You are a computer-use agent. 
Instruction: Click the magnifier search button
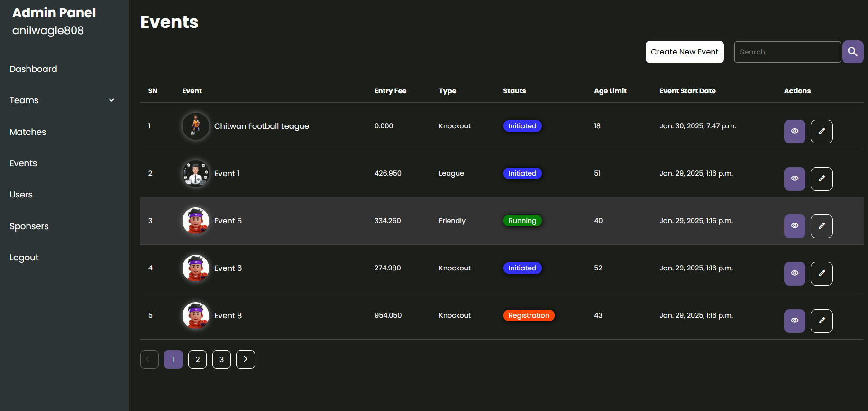(852, 52)
